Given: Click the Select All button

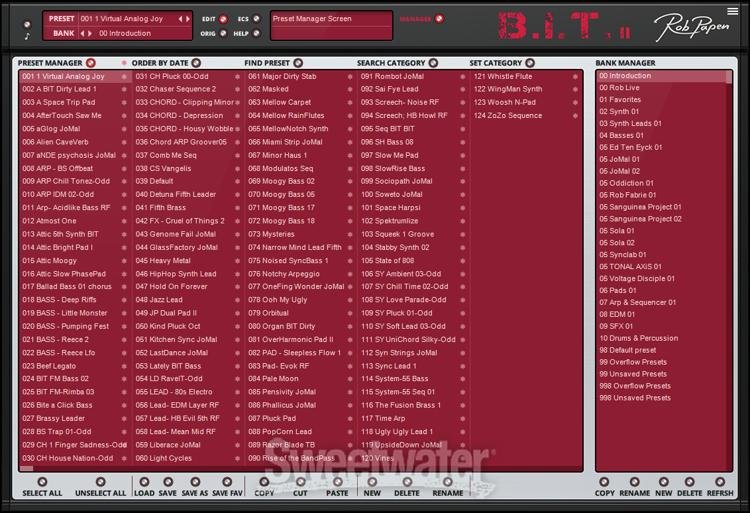Looking at the screenshot, I should [42, 482].
